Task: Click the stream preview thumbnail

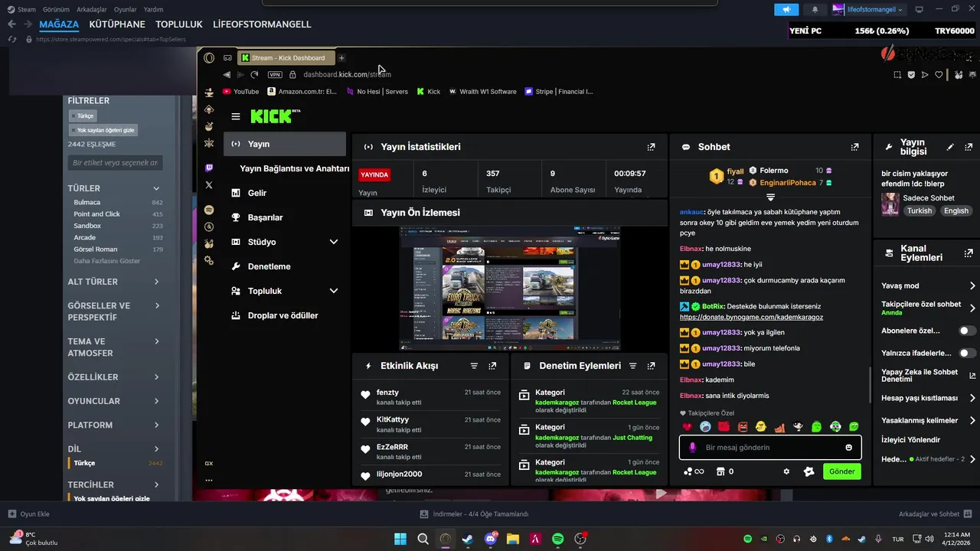Action: click(x=510, y=289)
